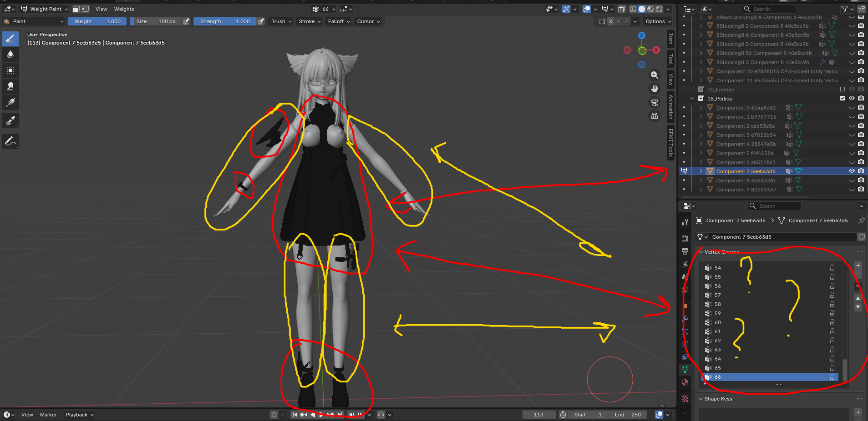This screenshot has height=421, width=868.
Task: Open the View menu in header
Action: [102, 9]
